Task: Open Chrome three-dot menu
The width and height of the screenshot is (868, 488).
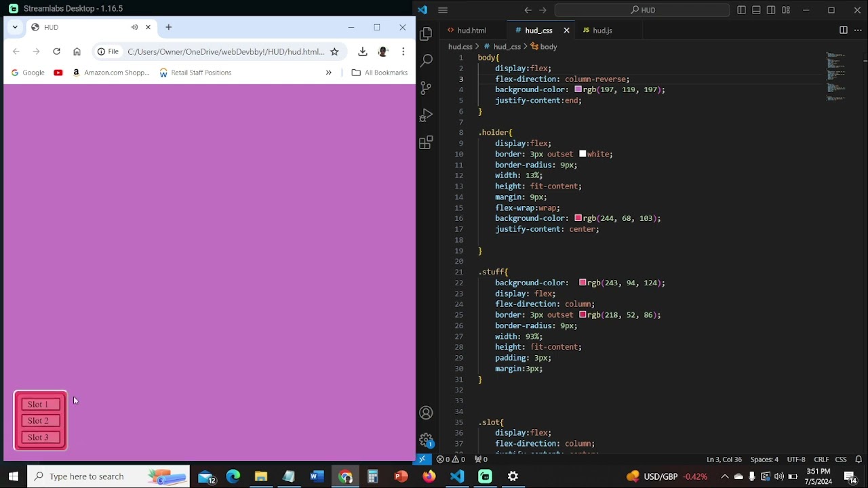Action: 403,52
